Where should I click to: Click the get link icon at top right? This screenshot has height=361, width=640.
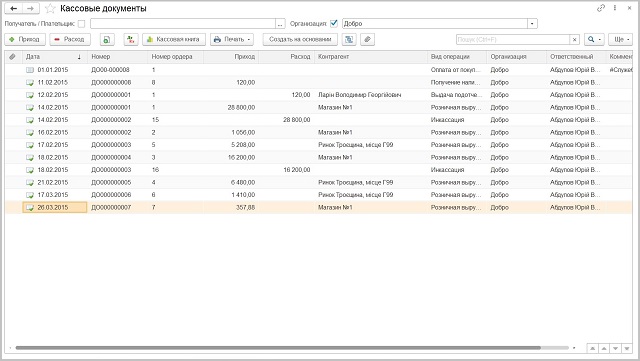pyautogui.click(x=601, y=8)
